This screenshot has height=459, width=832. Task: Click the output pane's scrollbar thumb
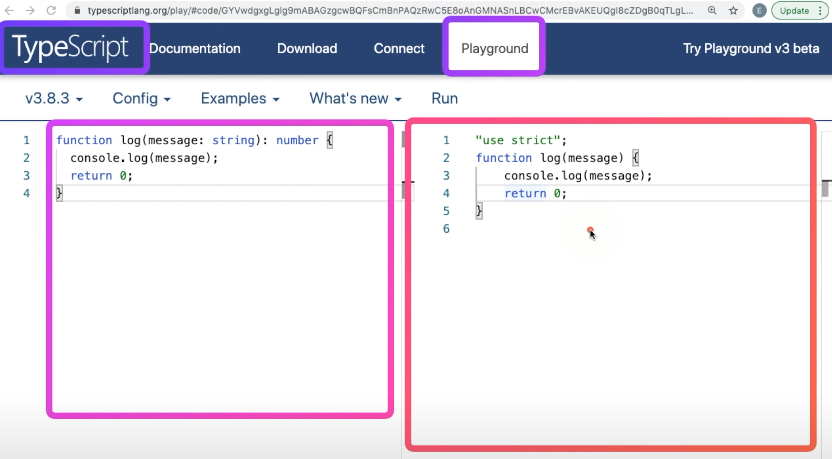826,189
